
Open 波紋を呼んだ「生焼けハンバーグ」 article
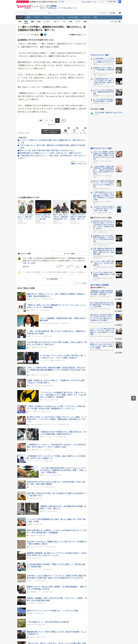pyautogui.click(x=56, y=295)
